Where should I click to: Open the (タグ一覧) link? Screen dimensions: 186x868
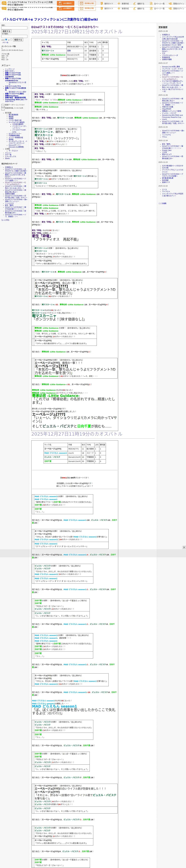5,42
